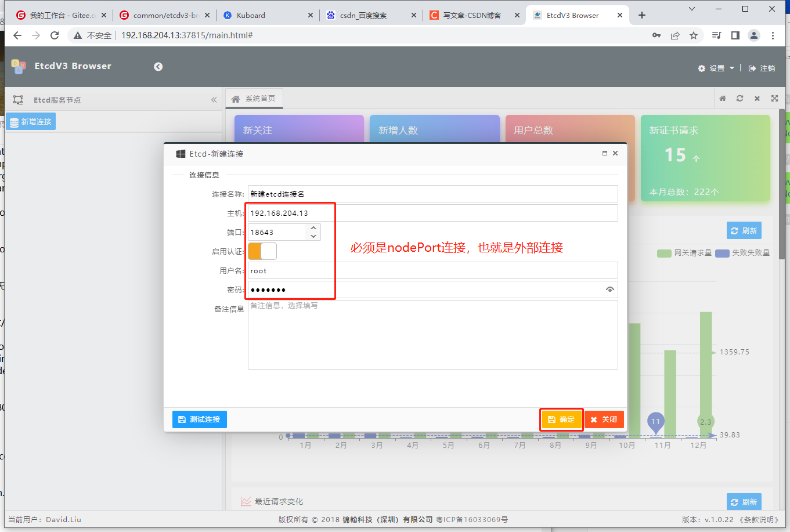This screenshot has height=532, width=790.
Task: Maximize the Etcd-新建连接 dialog
Action: [x=604, y=153]
